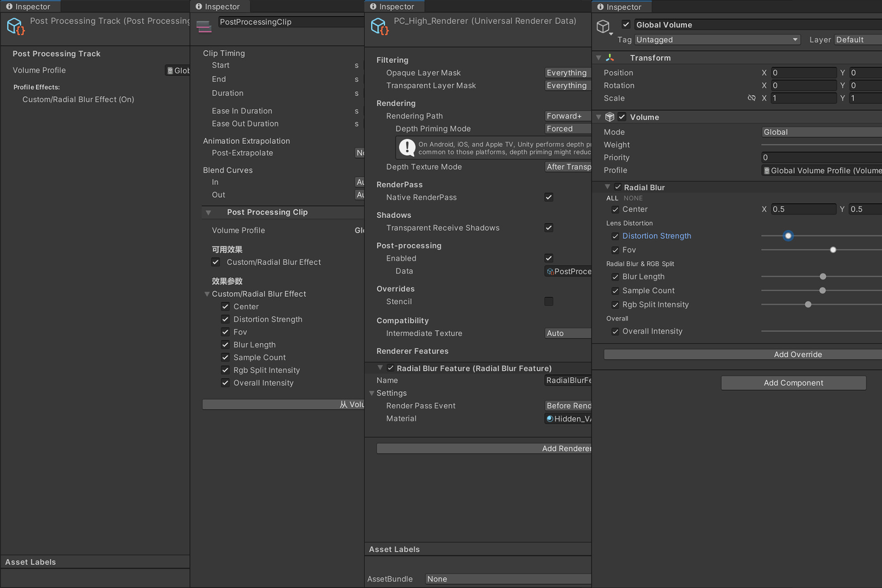The height and width of the screenshot is (588, 882).
Task: Uncheck Transparent Receive Shadows
Action: (549, 228)
